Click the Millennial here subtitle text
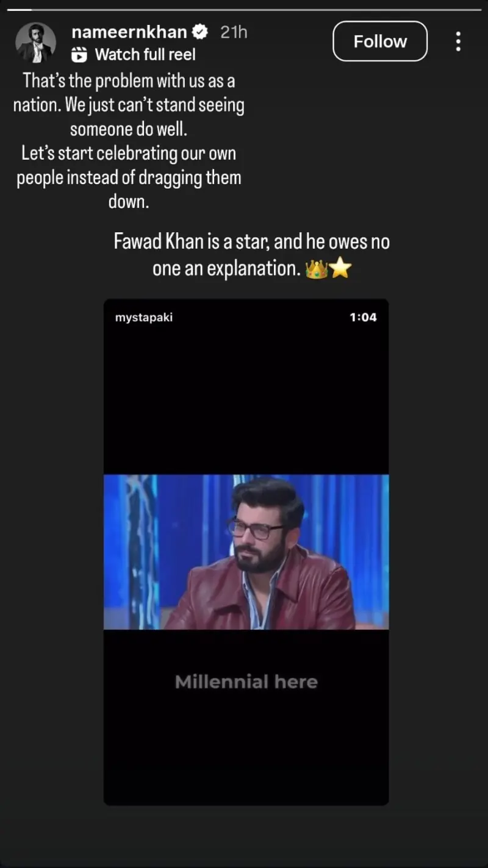Screen dimensions: 488x868 click(x=246, y=681)
